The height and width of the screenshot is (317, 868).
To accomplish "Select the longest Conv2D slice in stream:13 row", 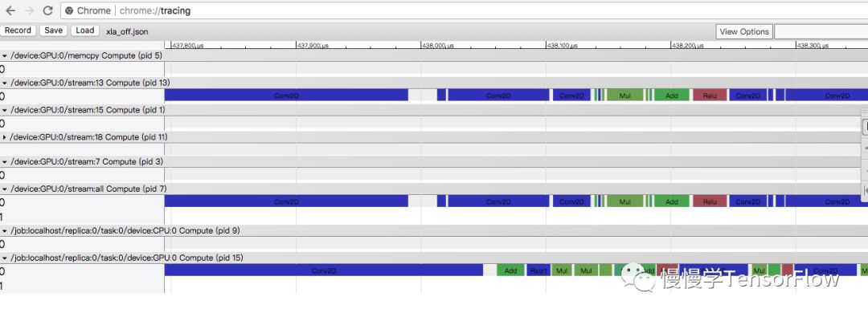I will [x=286, y=96].
